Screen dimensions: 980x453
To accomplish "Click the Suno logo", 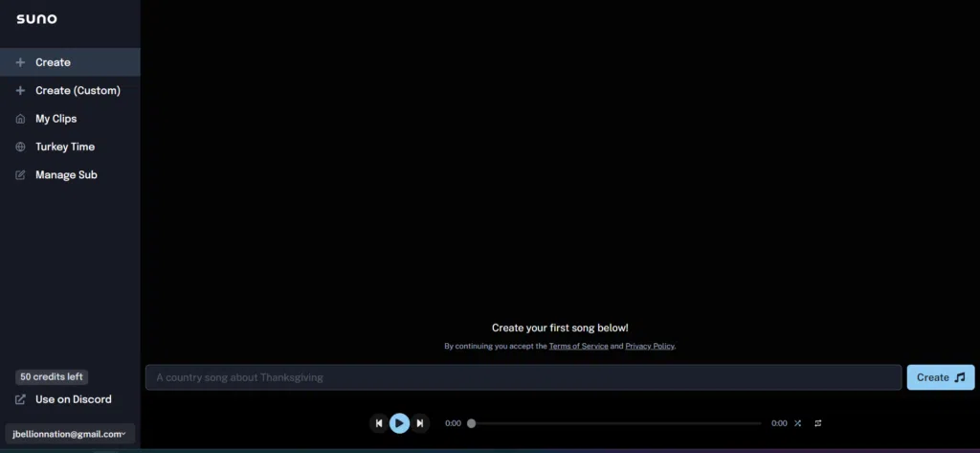I will (x=36, y=19).
